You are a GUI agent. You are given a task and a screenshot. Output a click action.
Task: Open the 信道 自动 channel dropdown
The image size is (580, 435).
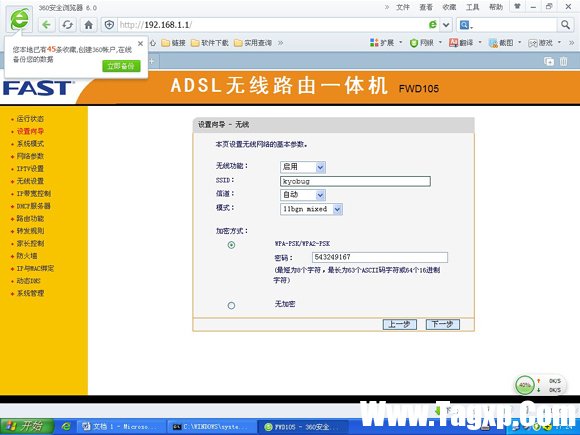303,195
